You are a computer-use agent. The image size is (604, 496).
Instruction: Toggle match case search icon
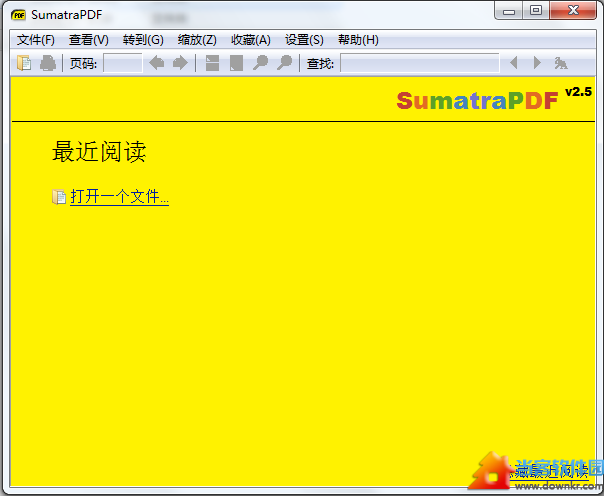click(561, 63)
